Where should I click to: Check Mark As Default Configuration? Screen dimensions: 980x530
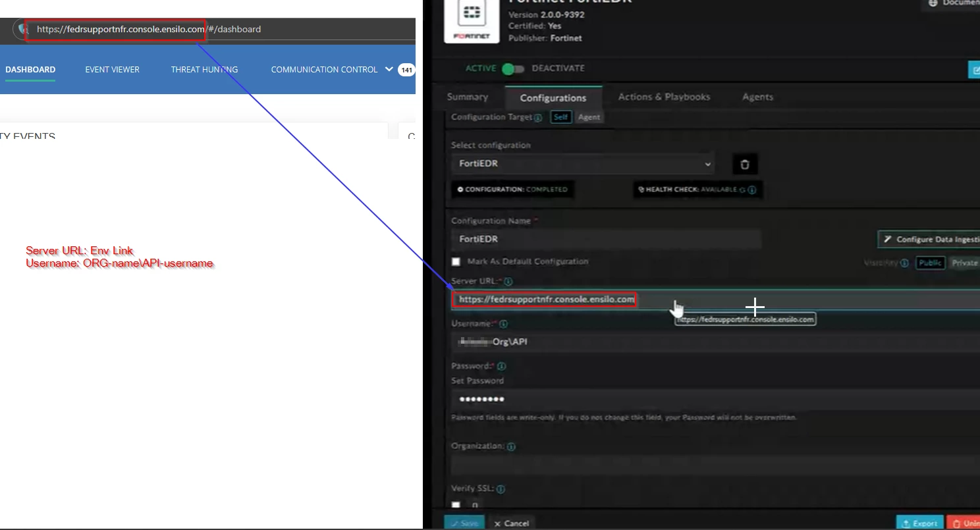tap(456, 262)
